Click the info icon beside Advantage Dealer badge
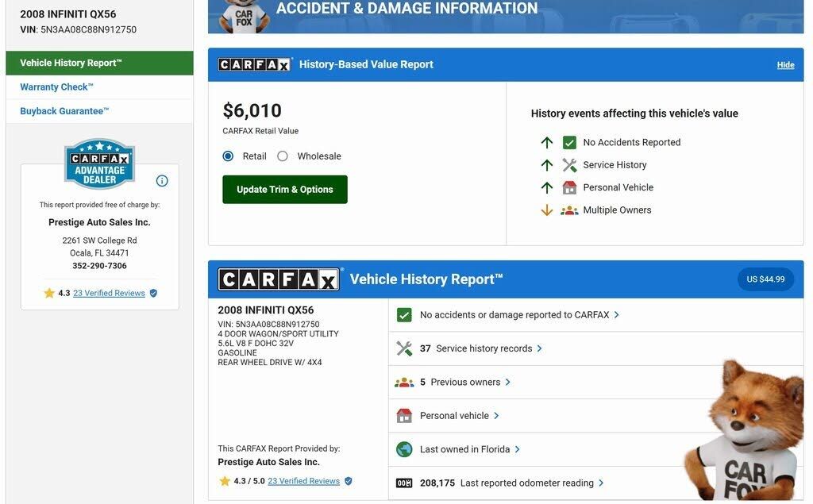 pyautogui.click(x=162, y=180)
